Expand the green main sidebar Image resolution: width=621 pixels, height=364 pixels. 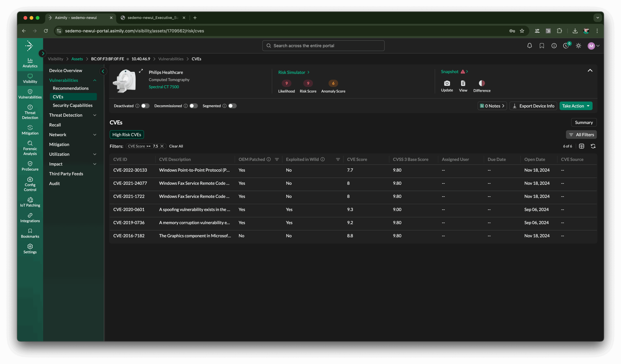click(43, 53)
